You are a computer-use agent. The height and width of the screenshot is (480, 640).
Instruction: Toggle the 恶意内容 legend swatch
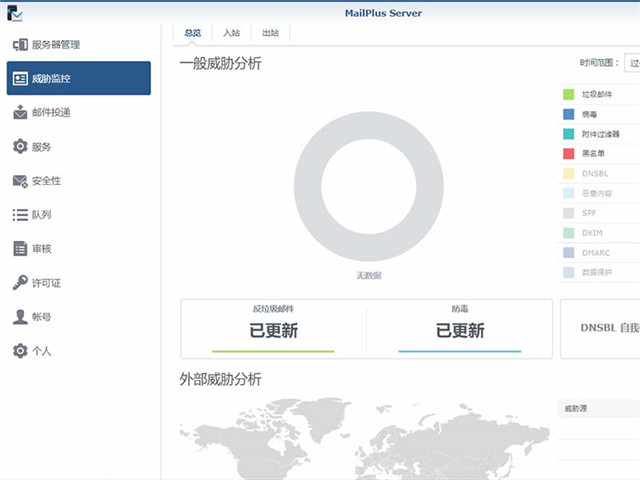click(569, 193)
